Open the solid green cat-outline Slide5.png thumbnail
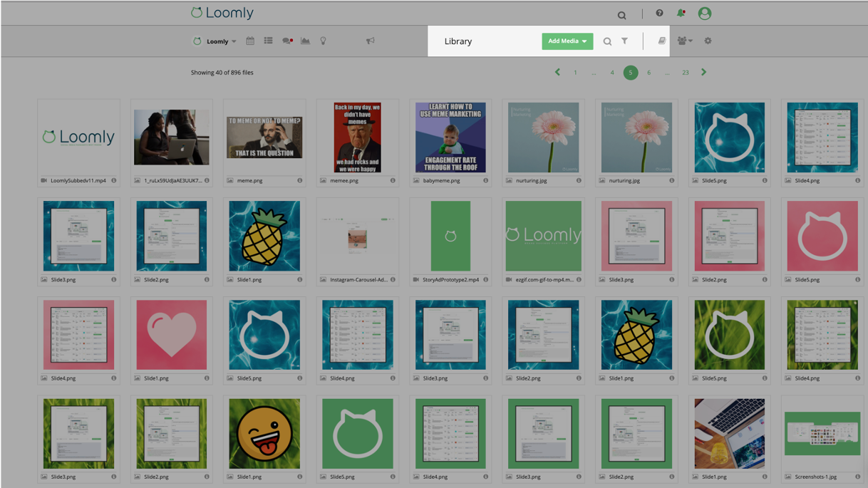The image size is (868, 488). click(357, 433)
